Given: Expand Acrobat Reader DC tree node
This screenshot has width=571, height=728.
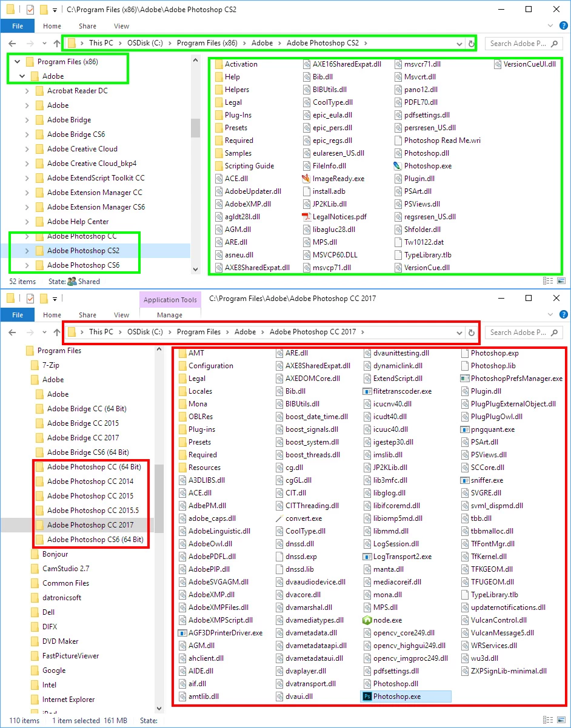Looking at the screenshot, I should click(x=27, y=91).
